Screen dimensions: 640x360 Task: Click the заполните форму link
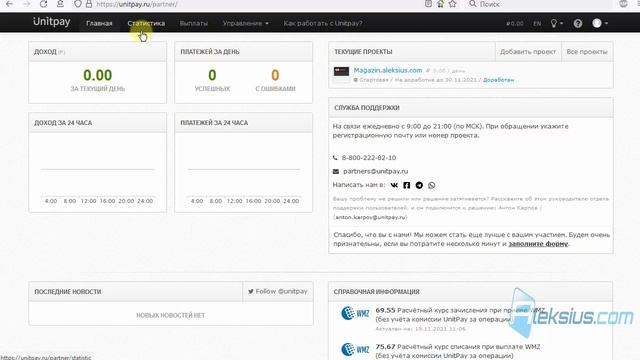[x=538, y=244]
